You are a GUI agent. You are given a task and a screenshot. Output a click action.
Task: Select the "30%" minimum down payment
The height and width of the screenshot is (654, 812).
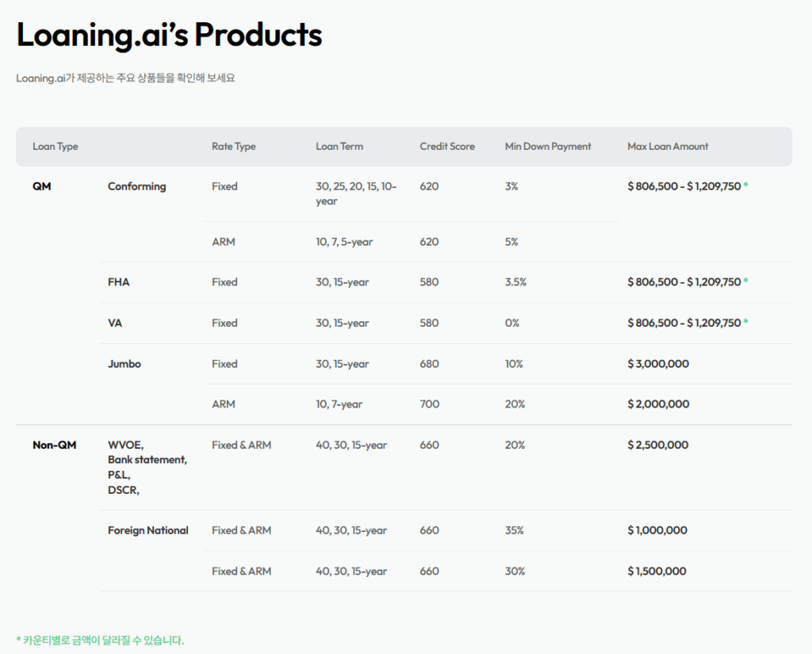point(515,572)
